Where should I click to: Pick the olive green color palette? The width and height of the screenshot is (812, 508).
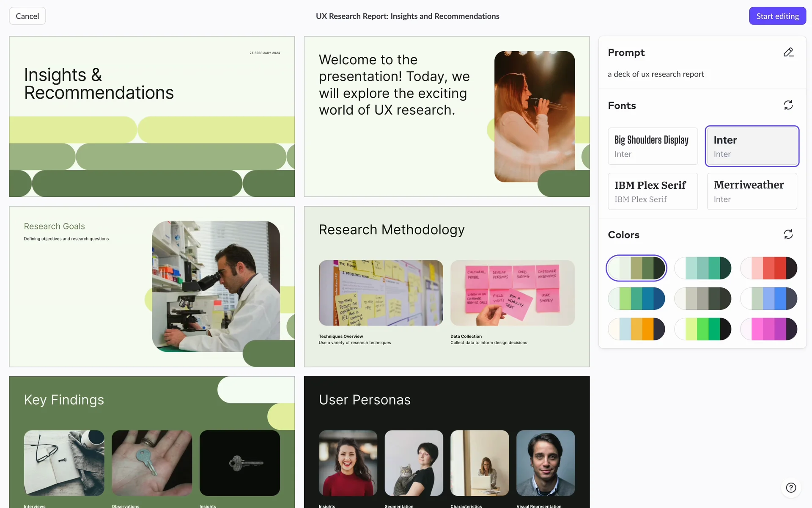pyautogui.click(x=636, y=268)
